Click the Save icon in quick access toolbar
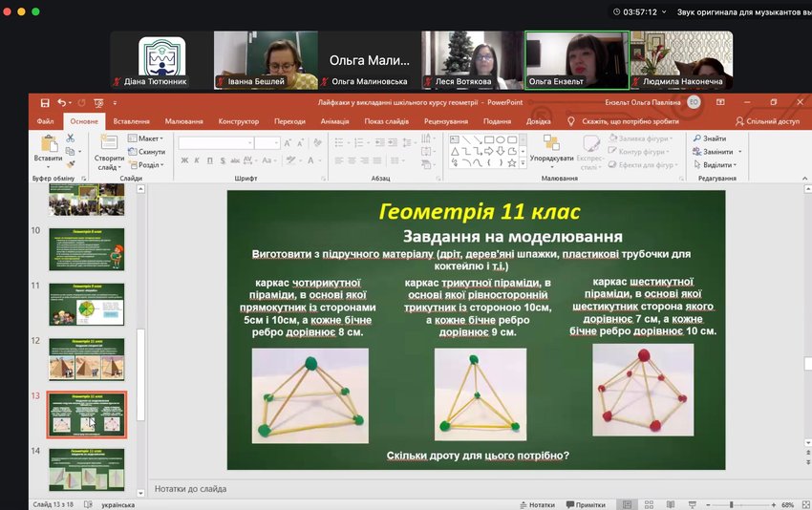The width and height of the screenshot is (812, 510). click(x=44, y=102)
